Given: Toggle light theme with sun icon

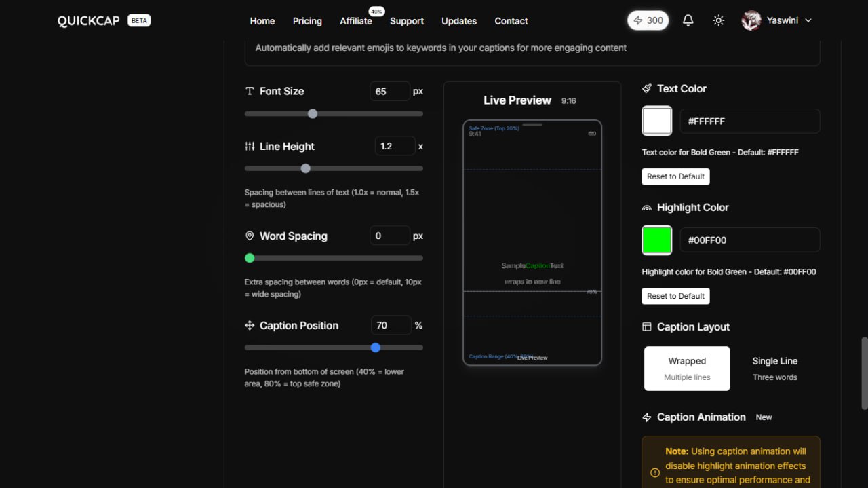Looking at the screenshot, I should coord(719,20).
